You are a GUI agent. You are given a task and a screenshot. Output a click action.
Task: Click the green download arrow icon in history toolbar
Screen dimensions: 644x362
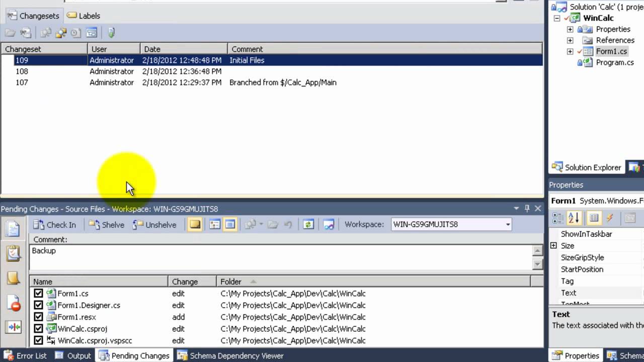pyautogui.click(x=112, y=33)
